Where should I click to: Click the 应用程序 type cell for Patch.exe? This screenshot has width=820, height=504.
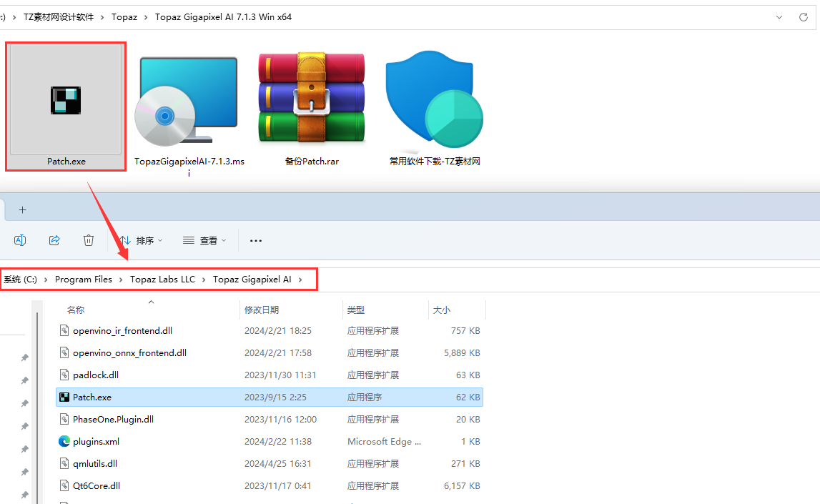tap(365, 397)
